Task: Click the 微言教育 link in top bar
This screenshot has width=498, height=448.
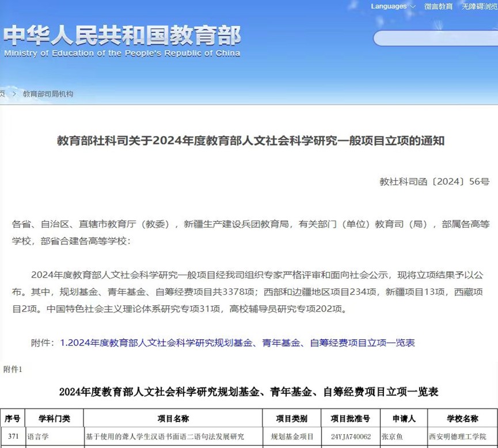Action: (438, 6)
